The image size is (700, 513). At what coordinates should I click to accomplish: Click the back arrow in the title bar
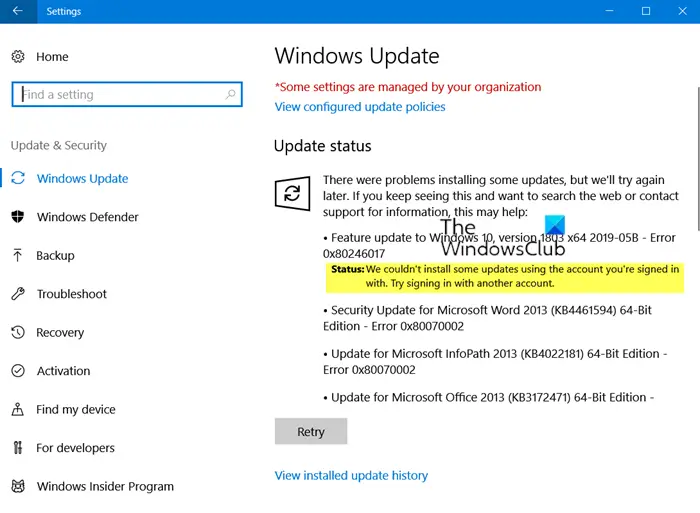point(18,11)
